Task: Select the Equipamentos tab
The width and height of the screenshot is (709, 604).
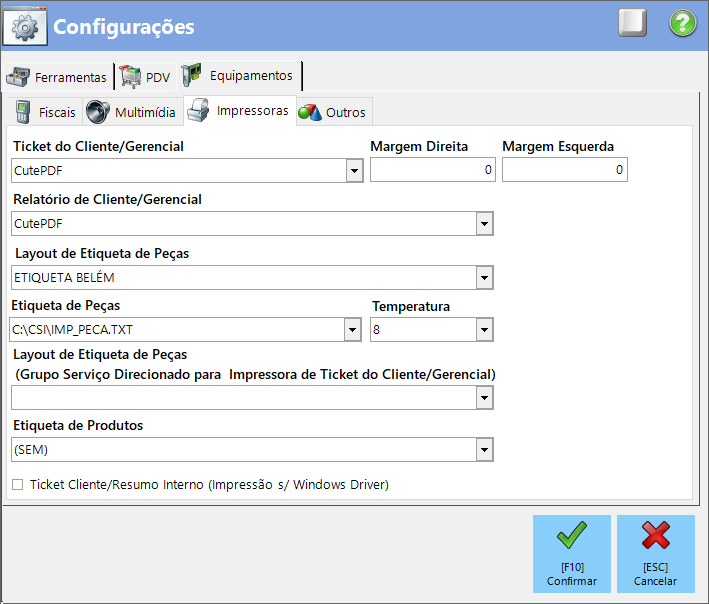Action: pyautogui.click(x=239, y=76)
